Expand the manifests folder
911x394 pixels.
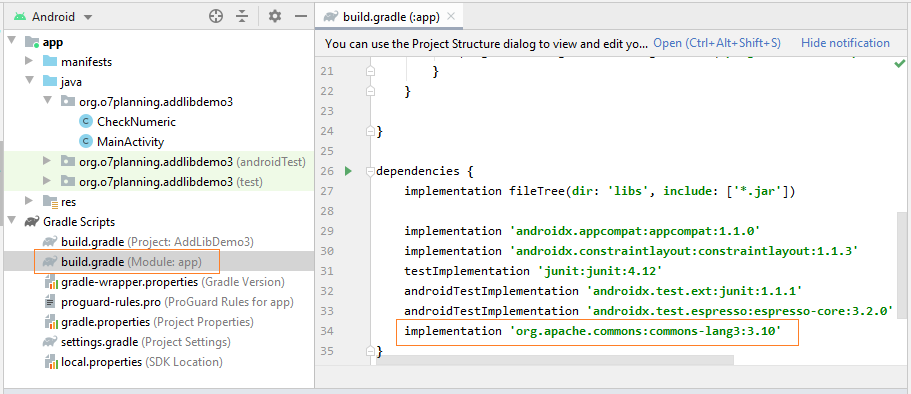coord(28,61)
